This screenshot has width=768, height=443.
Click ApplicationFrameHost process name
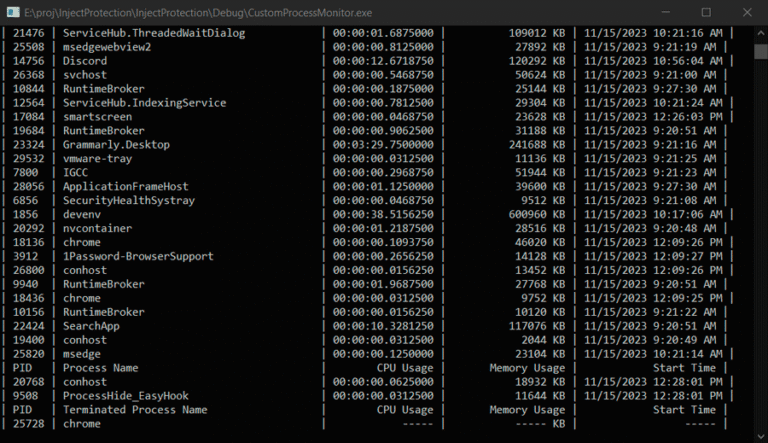[125, 187]
